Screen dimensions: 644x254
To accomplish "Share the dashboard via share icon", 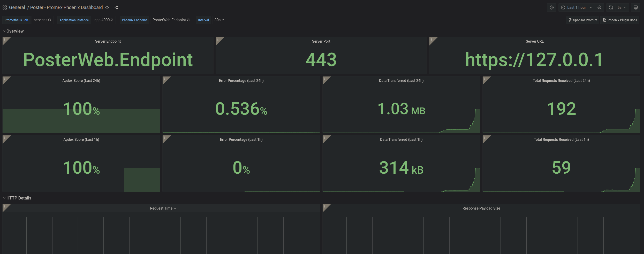I will (116, 7).
